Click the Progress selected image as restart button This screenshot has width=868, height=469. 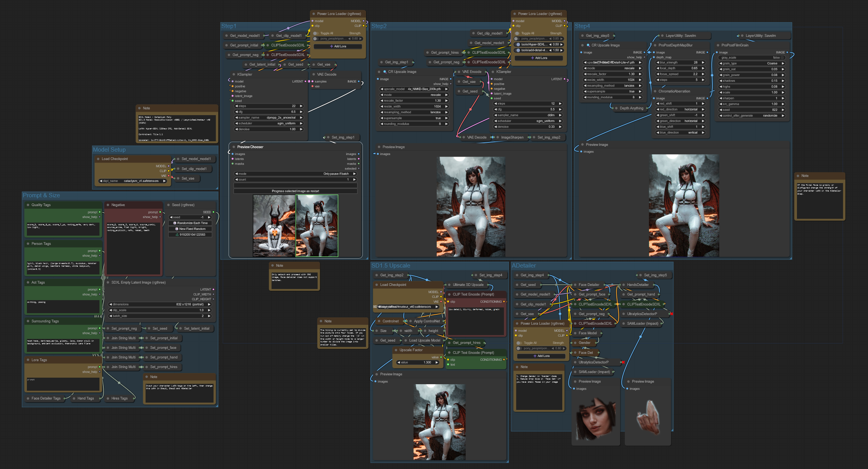click(295, 191)
